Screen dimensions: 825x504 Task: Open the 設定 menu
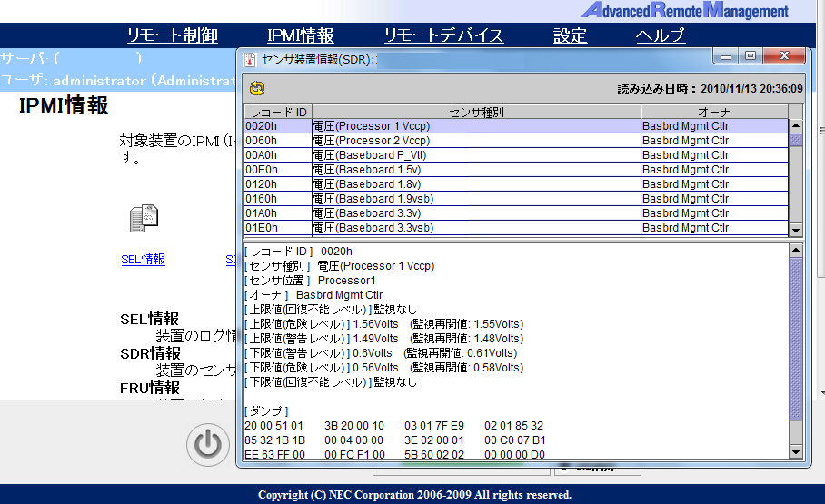[570, 35]
